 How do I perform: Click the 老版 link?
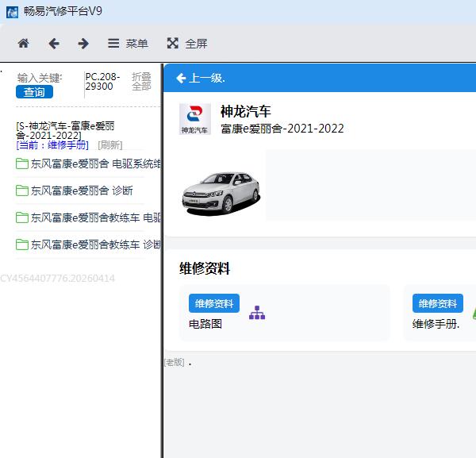pyautogui.click(x=175, y=362)
